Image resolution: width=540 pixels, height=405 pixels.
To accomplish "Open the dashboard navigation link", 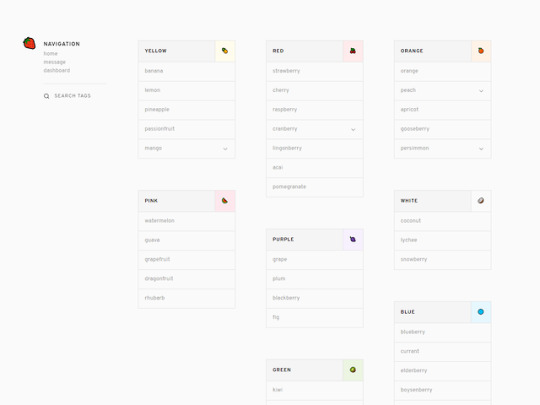I will coord(57,71).
